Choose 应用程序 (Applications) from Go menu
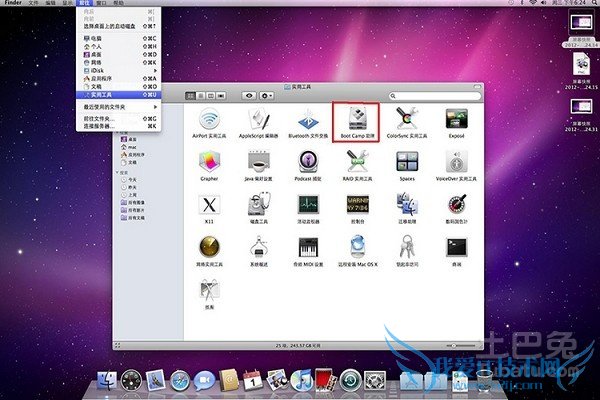This screenshot has height=400, width=600. click(x=119, y=78)
